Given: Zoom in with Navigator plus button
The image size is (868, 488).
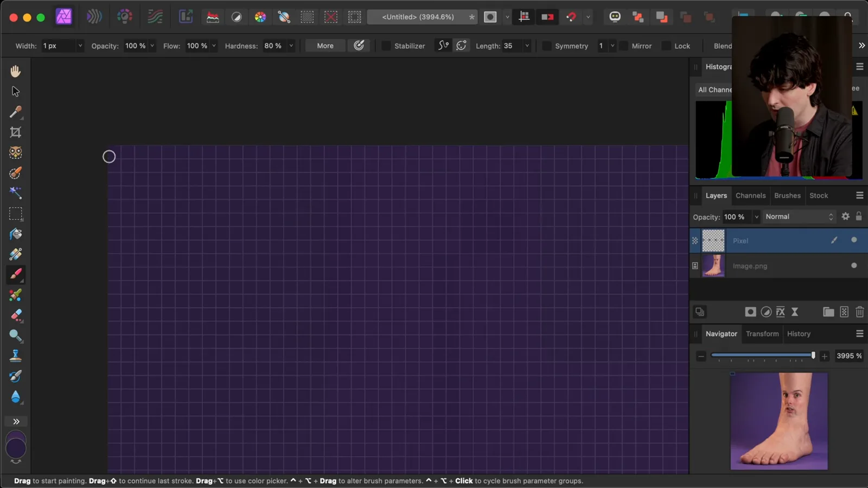Looking at the screenshot, I should tap(825, 356).
